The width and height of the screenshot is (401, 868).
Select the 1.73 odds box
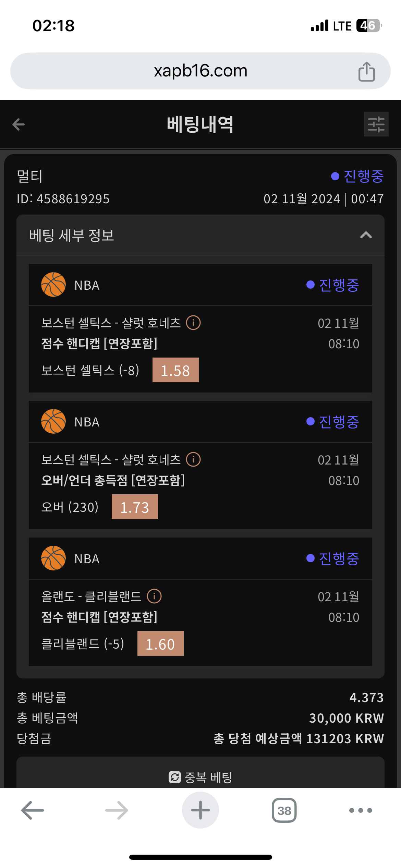pos(135,507)
